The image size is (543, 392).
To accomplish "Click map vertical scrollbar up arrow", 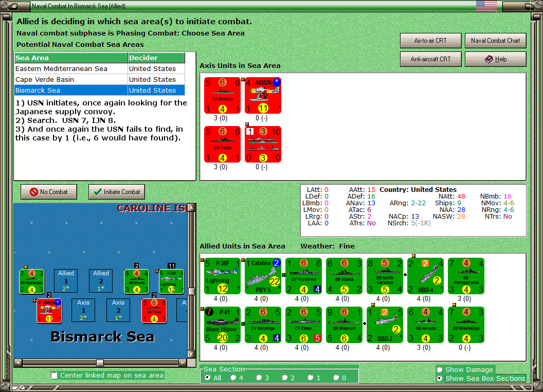I will click(x=191, y=207).
